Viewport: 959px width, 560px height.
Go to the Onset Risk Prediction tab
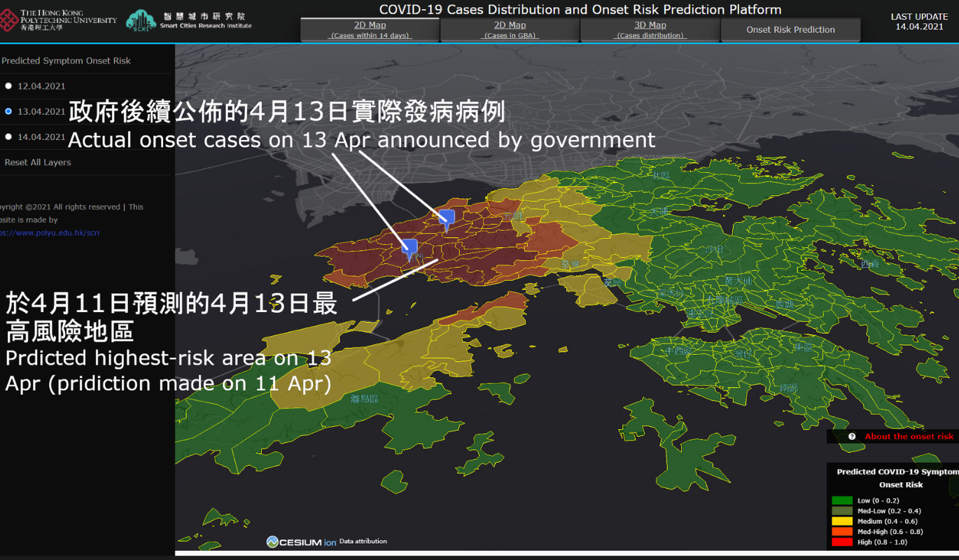[790, 29]
